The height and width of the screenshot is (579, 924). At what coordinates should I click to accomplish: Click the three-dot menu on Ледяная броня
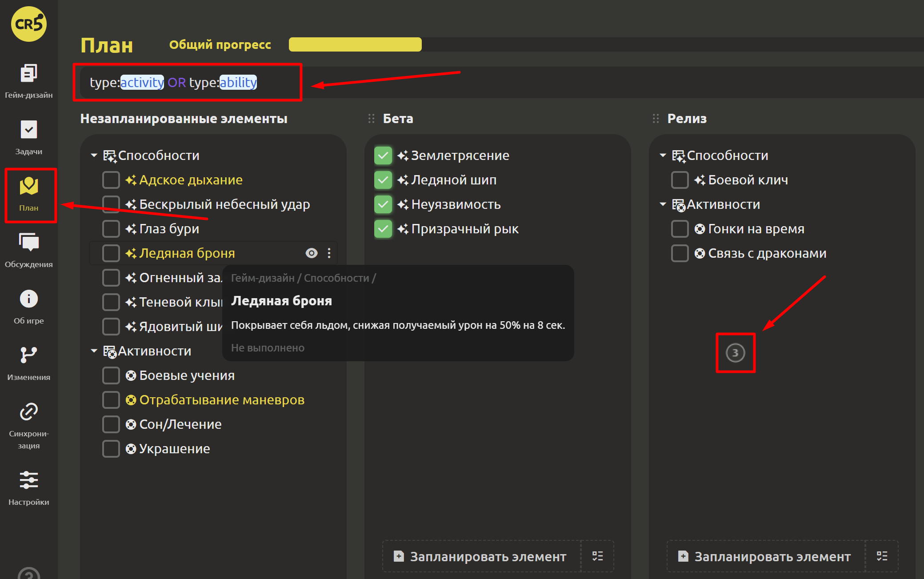pyautogui.click(x=329, y=253)
